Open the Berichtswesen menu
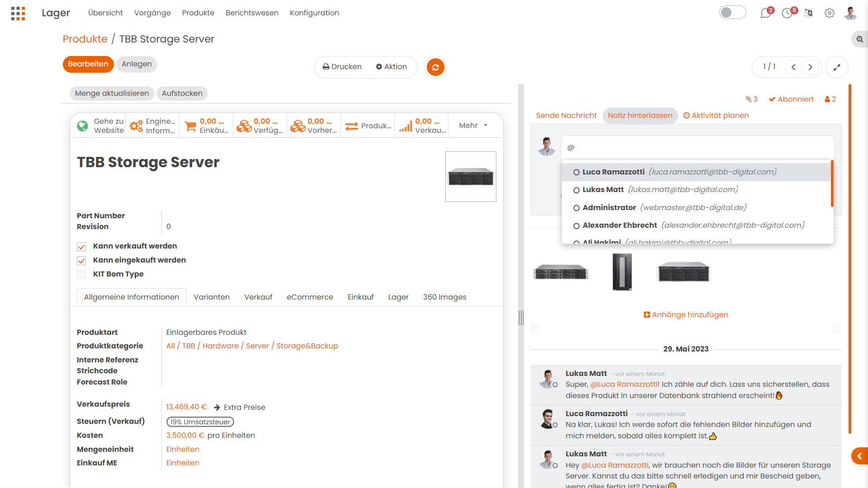The image size is (868, 488). coord(252,13)
